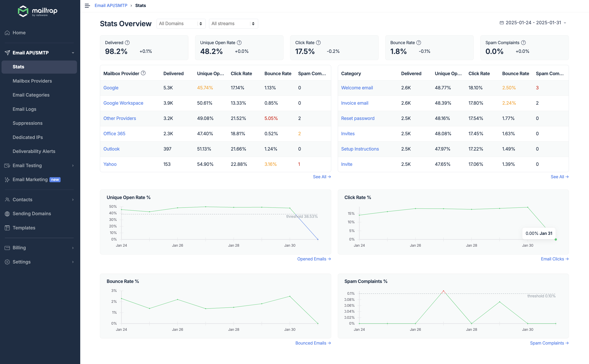Click the Unique Open Rate help icon
Viewport: 589px width, 364px height.
[x=239, y=43]
